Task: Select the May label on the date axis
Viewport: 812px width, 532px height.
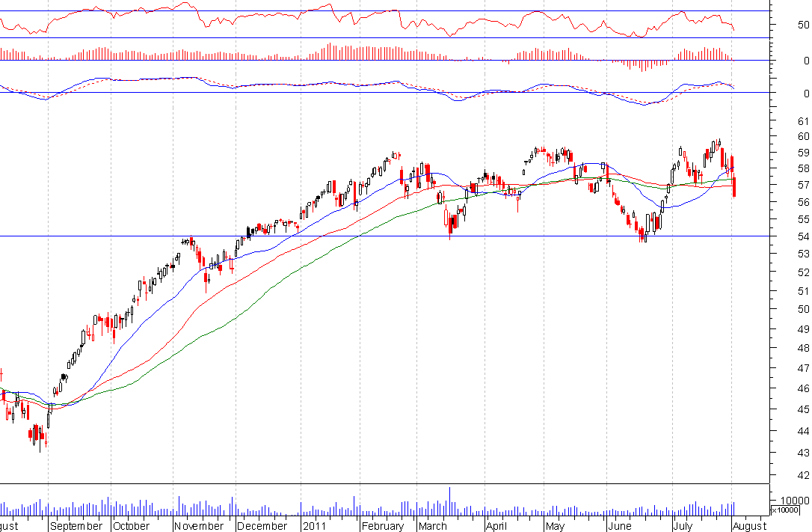Action: click(x=555, y=526)
